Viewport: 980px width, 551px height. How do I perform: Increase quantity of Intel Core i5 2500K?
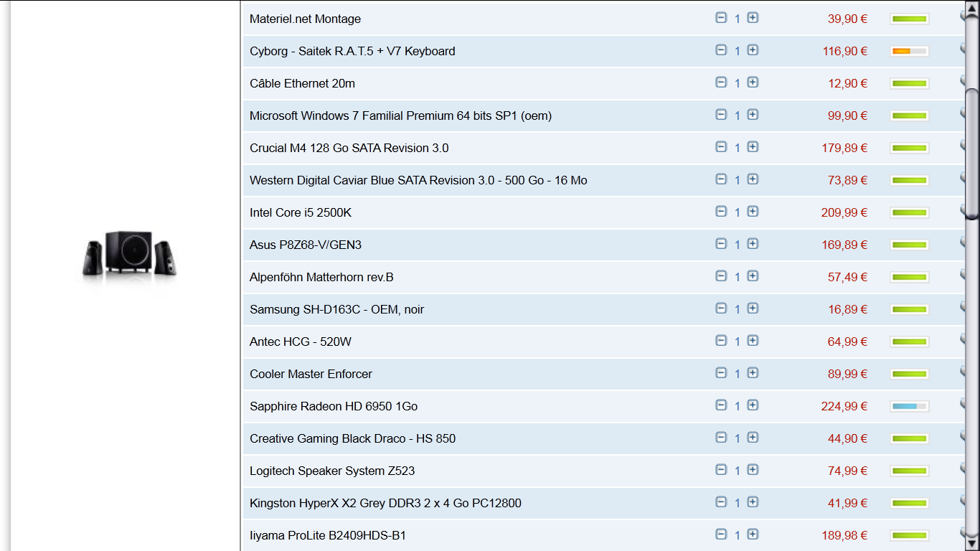point(753,212)
